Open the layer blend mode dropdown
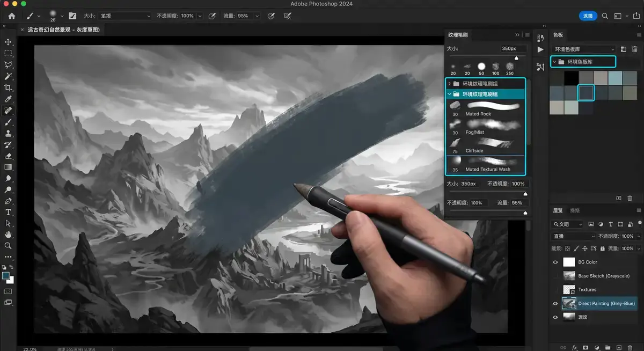The height and width of the screenshot is (351, 644). pyautogui.click(x=574, y=236)
